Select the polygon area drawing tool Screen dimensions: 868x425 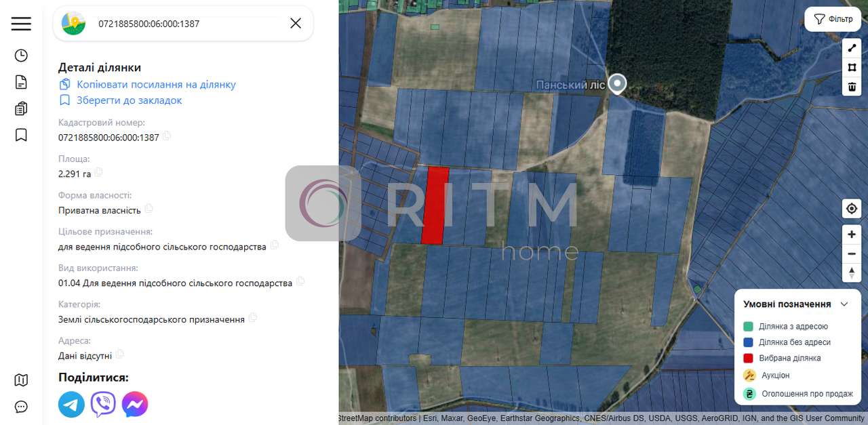(x=851, y=67)
